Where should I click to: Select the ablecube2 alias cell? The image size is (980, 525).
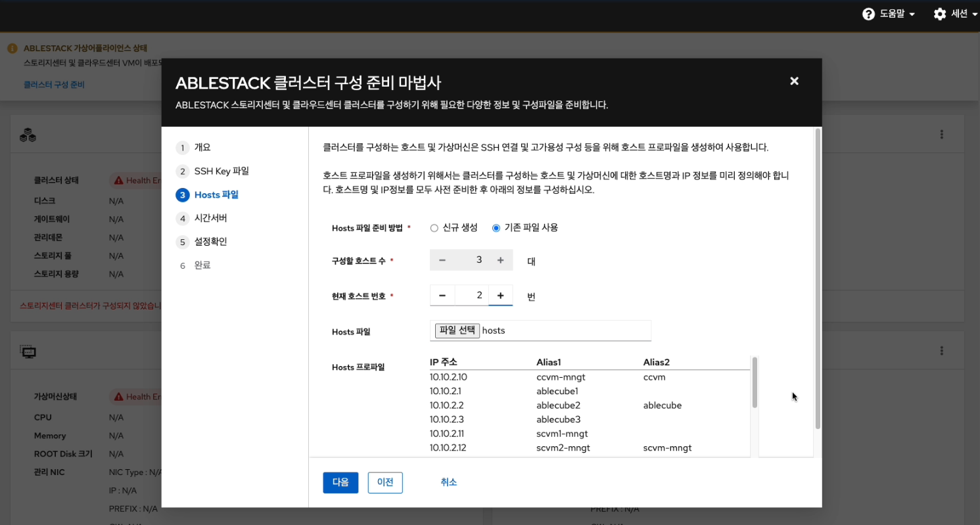(559, 405)
